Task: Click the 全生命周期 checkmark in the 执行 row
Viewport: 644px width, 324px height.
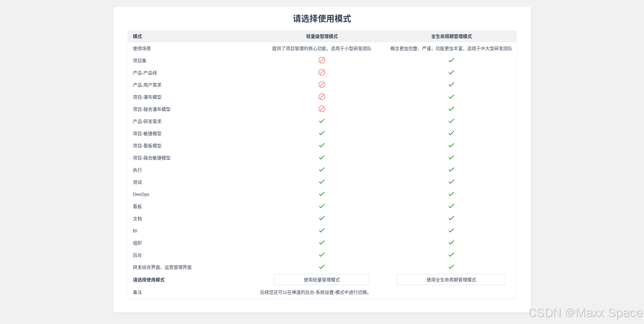Action: pyautogui.click(x=451, y=169)
